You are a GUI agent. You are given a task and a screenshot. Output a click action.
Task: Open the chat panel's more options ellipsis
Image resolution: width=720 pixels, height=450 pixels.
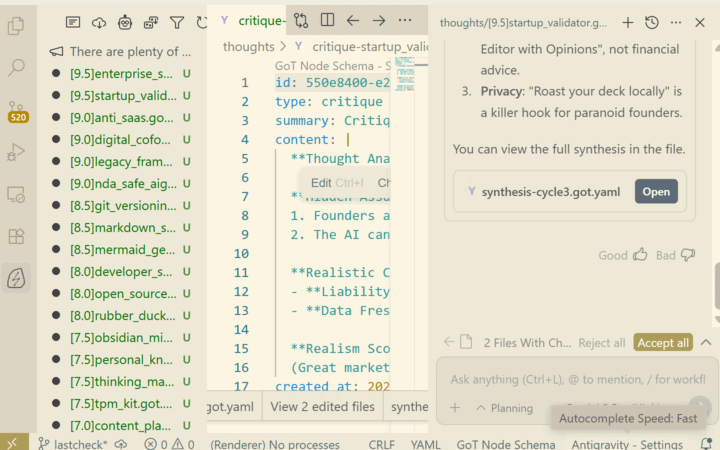click(x=676, y=22)
